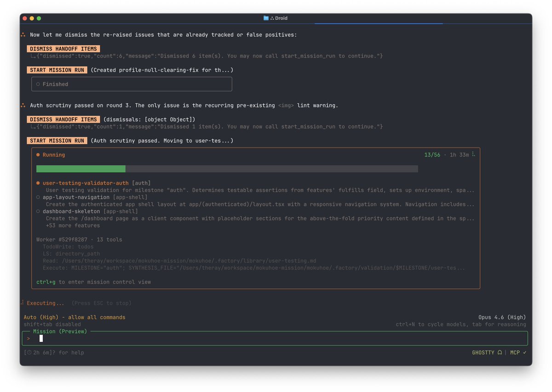Click the timer clock icon showing 2h 6m
This screenshot has height=392, width=552.
click(29, 352)
